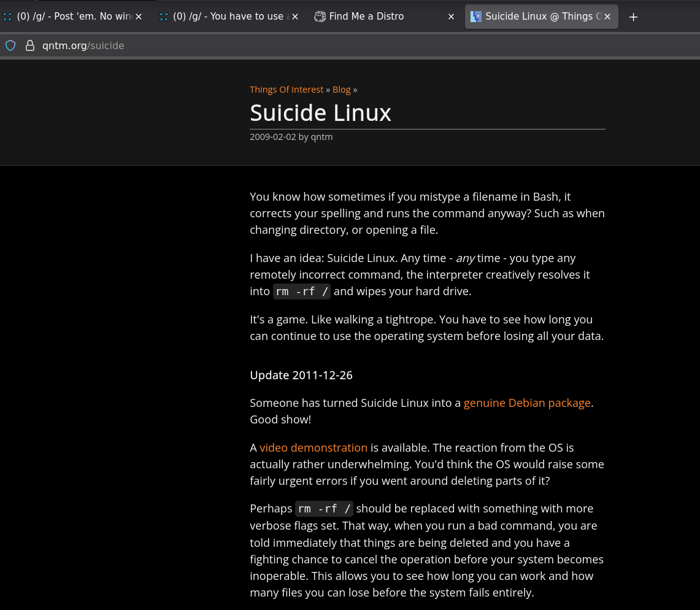This screenshot has height=610, width=700.
Task: Open the video demonstration link
Action: click(x=313, y=447)
